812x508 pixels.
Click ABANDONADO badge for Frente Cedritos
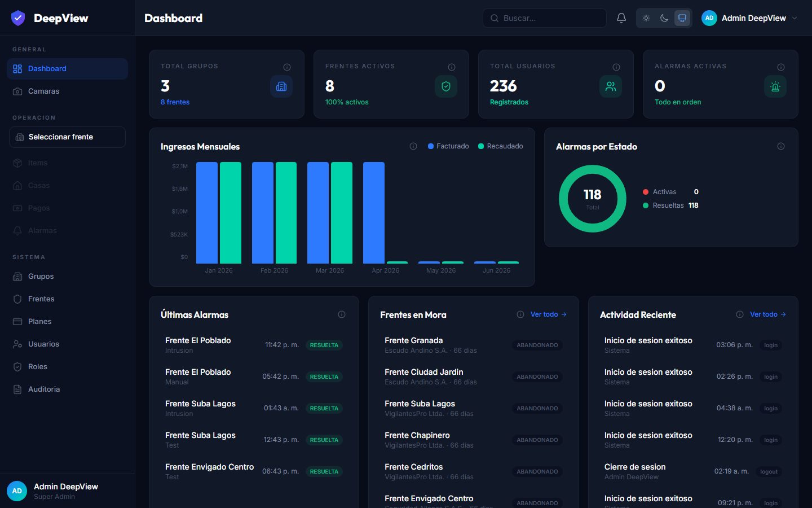[537, 471]
